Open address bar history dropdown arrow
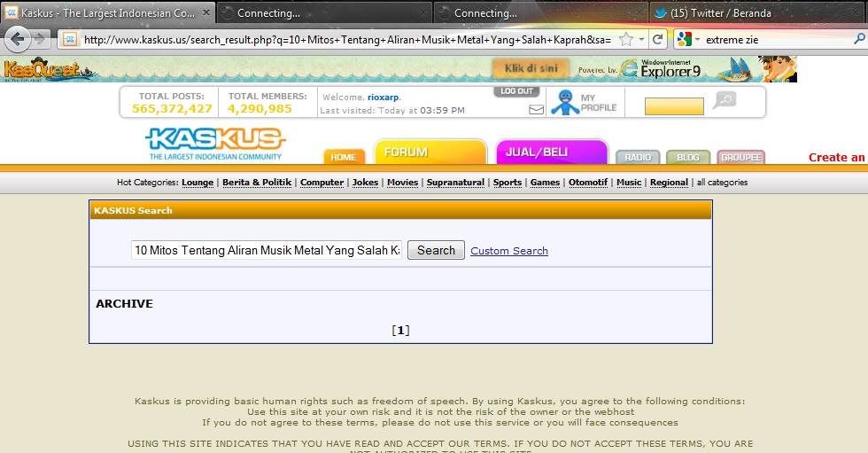The width and height of the screenshot is (868, 453). 641,39
